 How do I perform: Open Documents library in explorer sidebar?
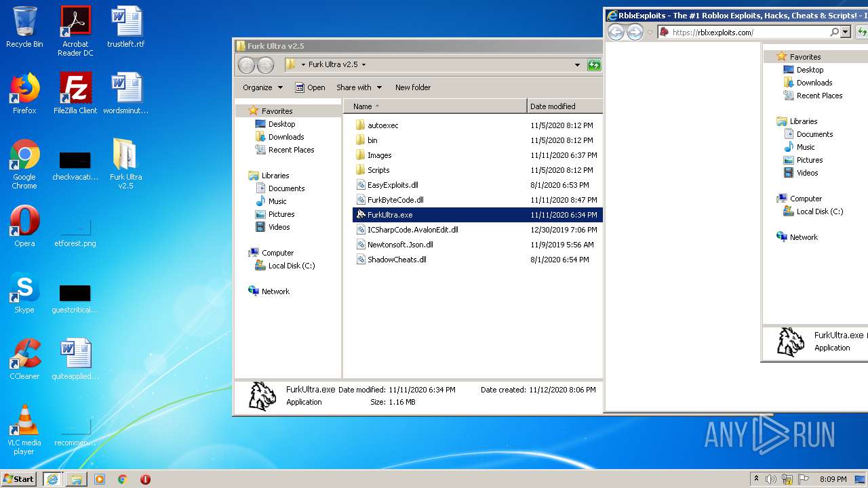click(286, 188)
